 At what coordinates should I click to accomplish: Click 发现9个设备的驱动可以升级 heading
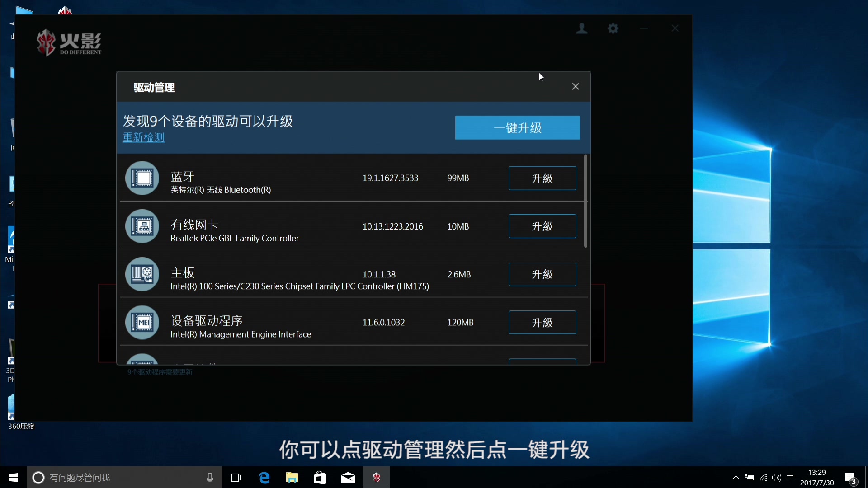tap(208, 121)
